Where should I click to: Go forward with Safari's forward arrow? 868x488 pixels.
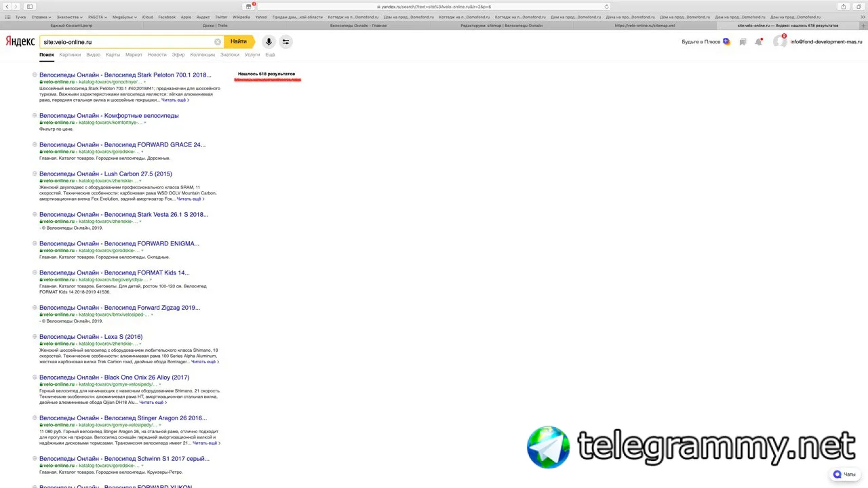pyautogui.click(x=16, y=6)
